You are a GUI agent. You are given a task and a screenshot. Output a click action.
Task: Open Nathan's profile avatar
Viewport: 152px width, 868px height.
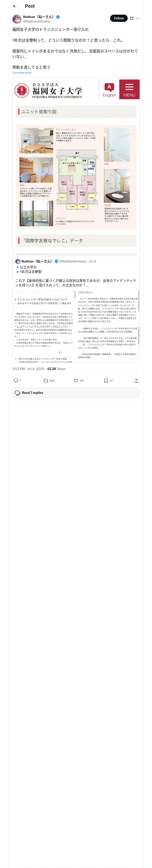[x=17, y=19]
